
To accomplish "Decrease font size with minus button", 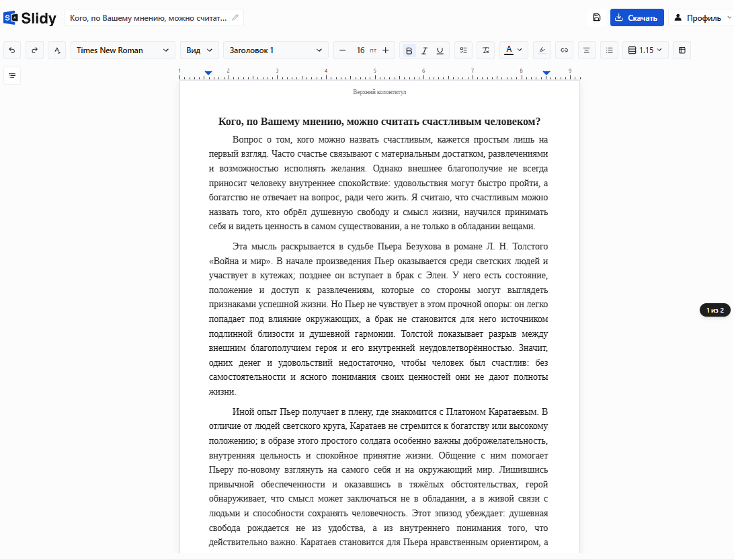I will point(343,50).
